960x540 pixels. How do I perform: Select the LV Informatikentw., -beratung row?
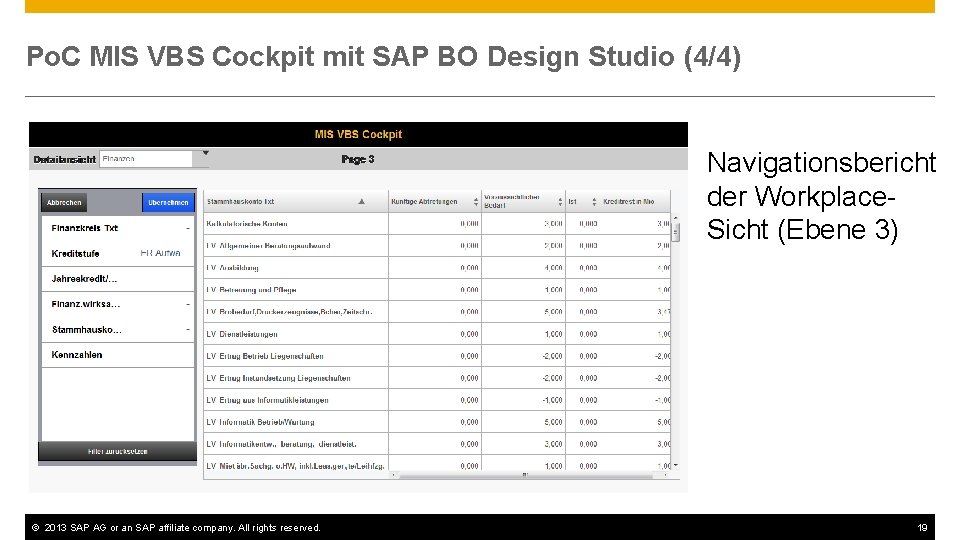click(437, 444)
